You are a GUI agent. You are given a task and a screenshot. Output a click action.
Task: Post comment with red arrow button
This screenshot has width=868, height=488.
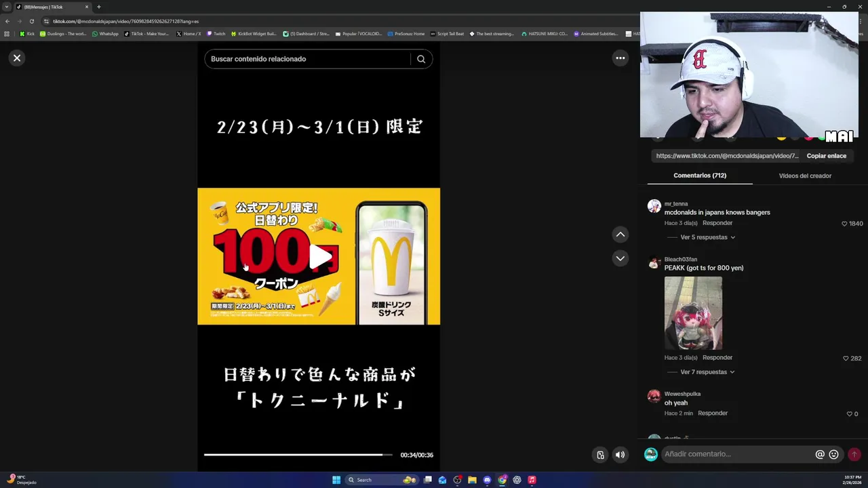pos(854,454)
